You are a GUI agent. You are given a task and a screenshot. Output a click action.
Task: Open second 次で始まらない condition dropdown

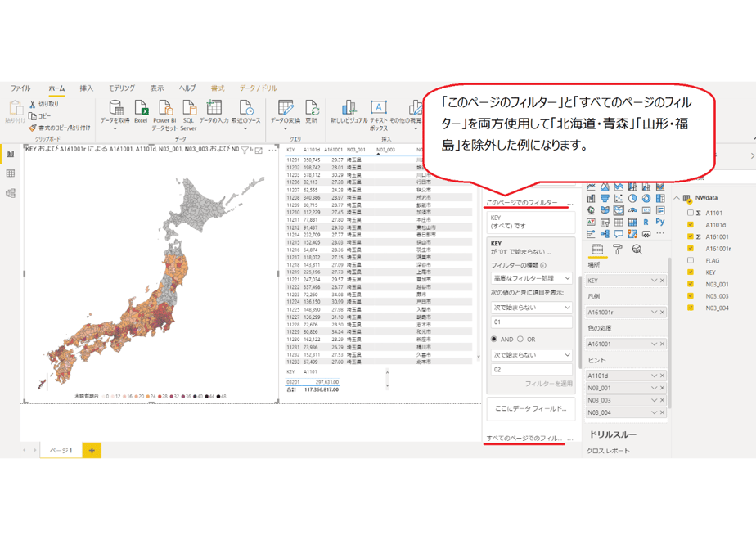[531, 355]
